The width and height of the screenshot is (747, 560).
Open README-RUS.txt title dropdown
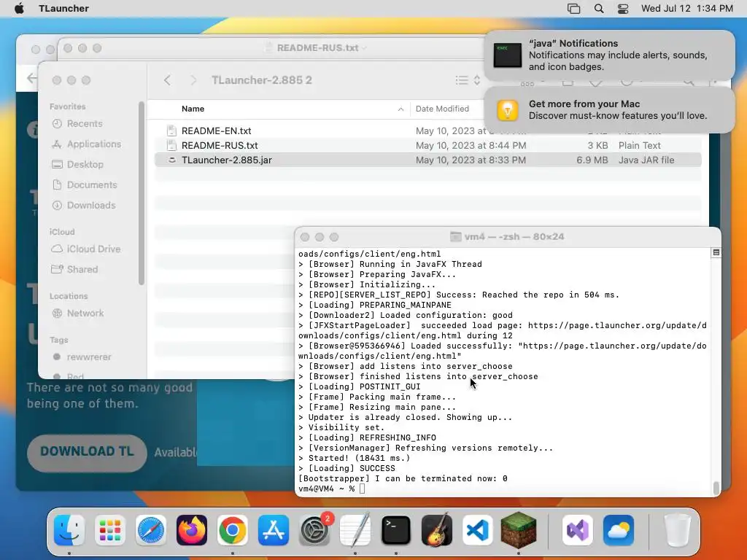pyautogui.click(x=365, y=48)
